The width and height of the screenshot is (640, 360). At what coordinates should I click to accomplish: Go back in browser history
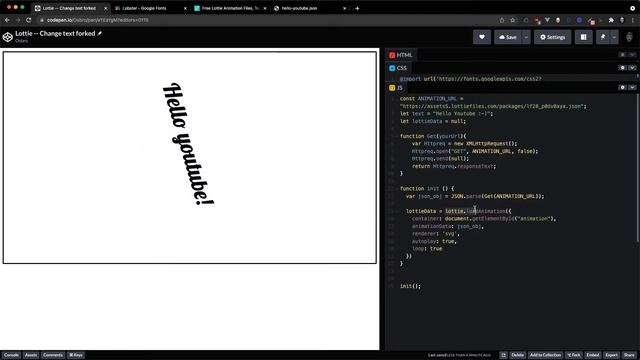pyautogui.click(x=7, y=20)
